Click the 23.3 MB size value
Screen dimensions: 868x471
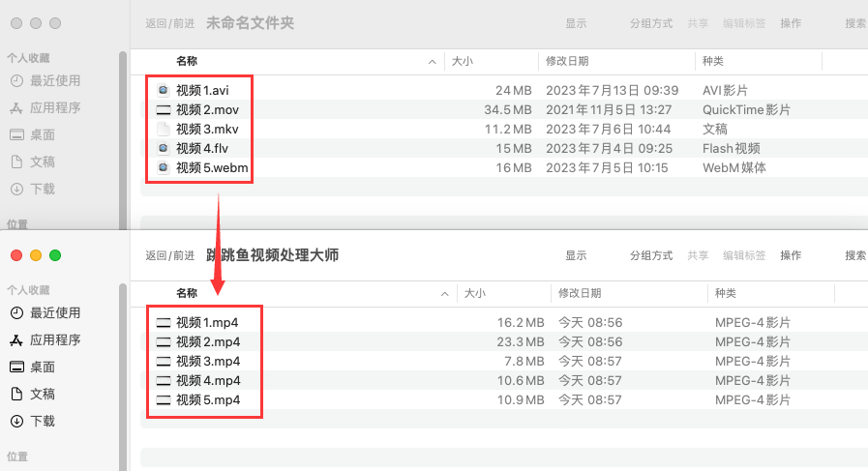[521, 342]
